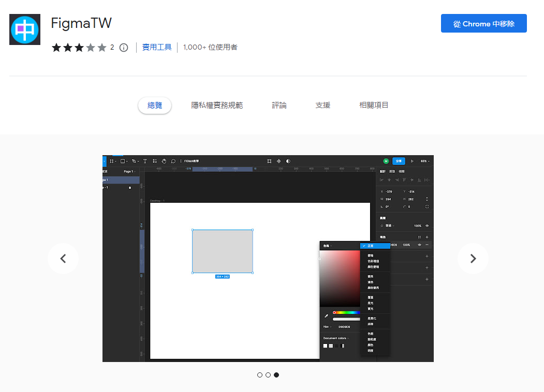Click the rating info icon beside 2
The height and width of the screenshot is (392, 544).
pyautogui.click(x=124, y=48)
